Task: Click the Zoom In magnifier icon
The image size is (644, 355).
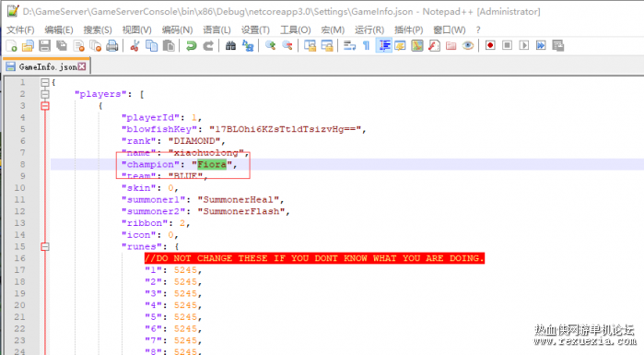Action: tap(270, 45)
